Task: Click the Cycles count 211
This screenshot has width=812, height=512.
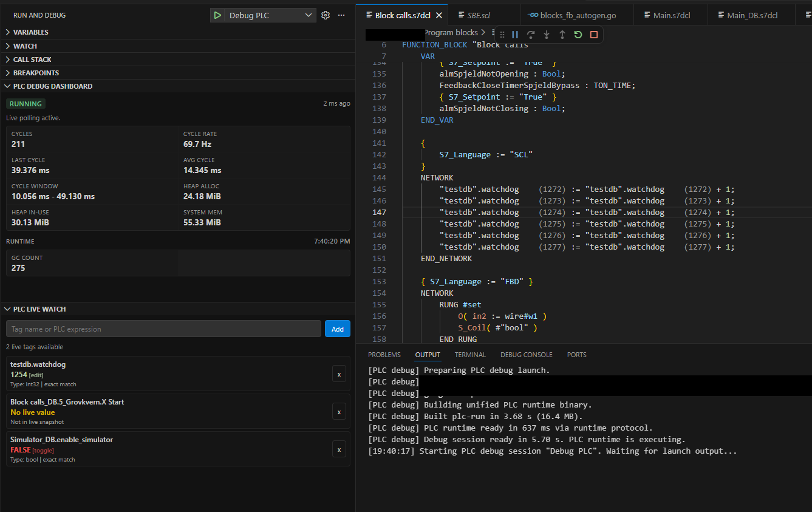Action: 18,144
